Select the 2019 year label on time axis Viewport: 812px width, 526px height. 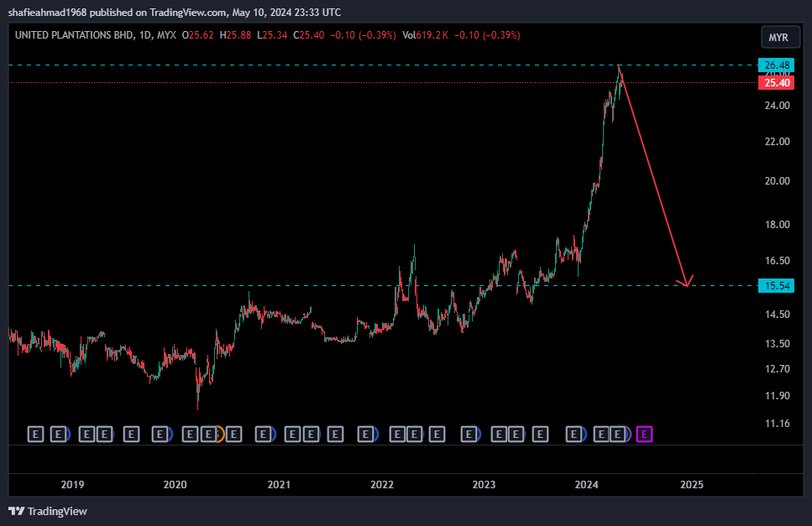pyautogui.click(x=72, y=485)
